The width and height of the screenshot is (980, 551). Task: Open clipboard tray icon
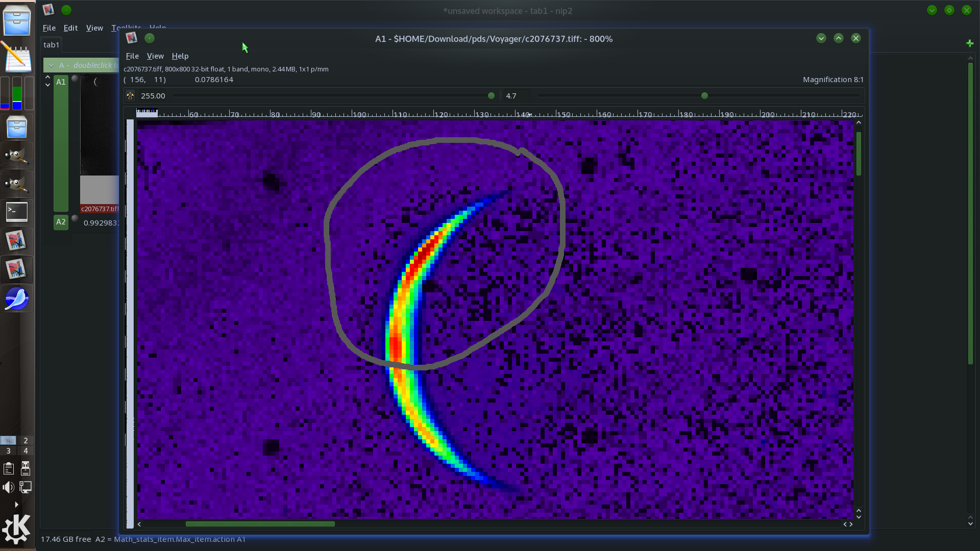point(9,468)
